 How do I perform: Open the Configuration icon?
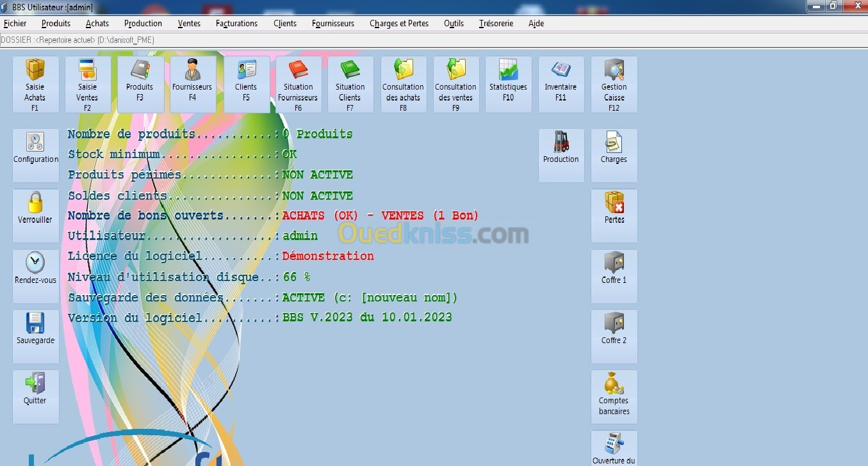(x=36, y=156)
